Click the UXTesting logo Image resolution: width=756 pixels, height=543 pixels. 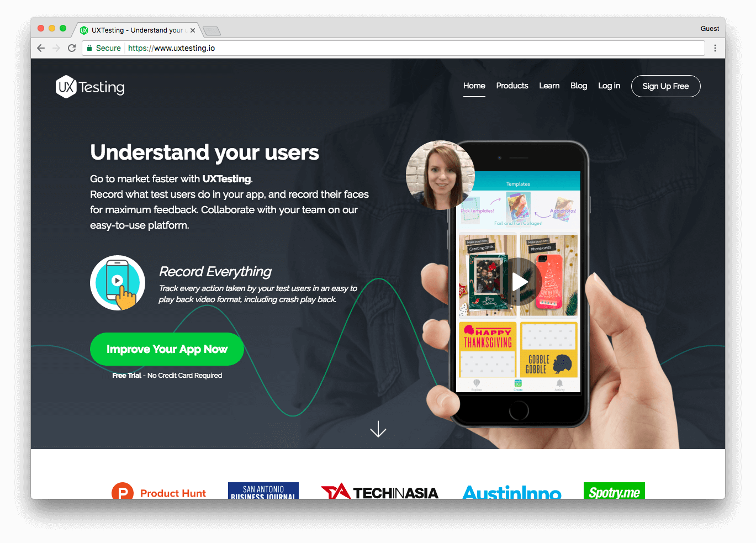pos(90,87)
